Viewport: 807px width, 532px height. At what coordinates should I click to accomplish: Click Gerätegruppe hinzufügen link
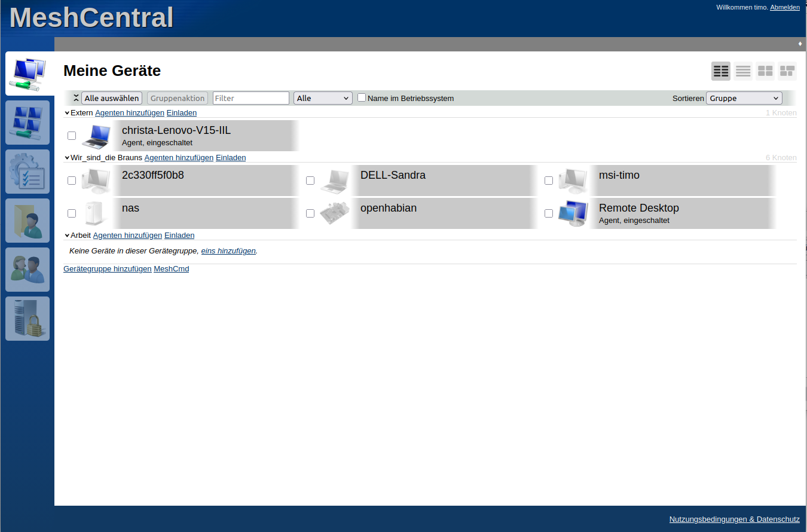coord(108,269)
